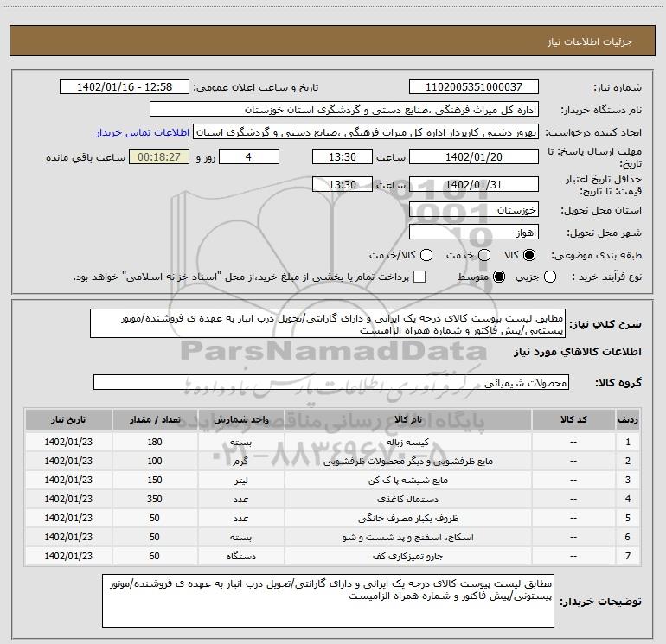Click quantity 60 in the جارو row
This screenshot has height=644, width=666.
click(155, 556)
